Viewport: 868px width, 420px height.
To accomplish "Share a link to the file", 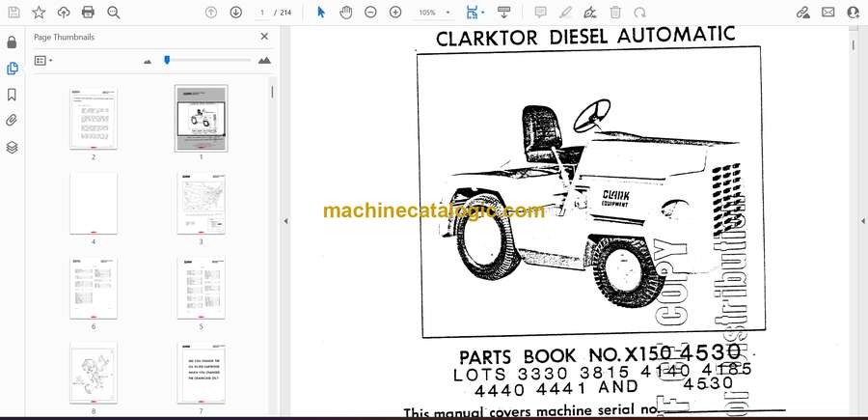I will [803, 13].
